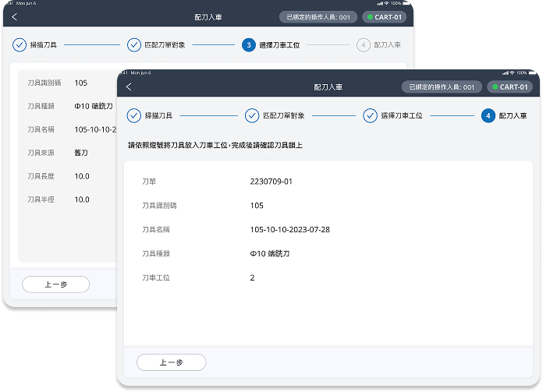Click step 3 circle on rear tablet
Image resolution: width=543 pixels, height=392 pixels.
pos(248,45)
